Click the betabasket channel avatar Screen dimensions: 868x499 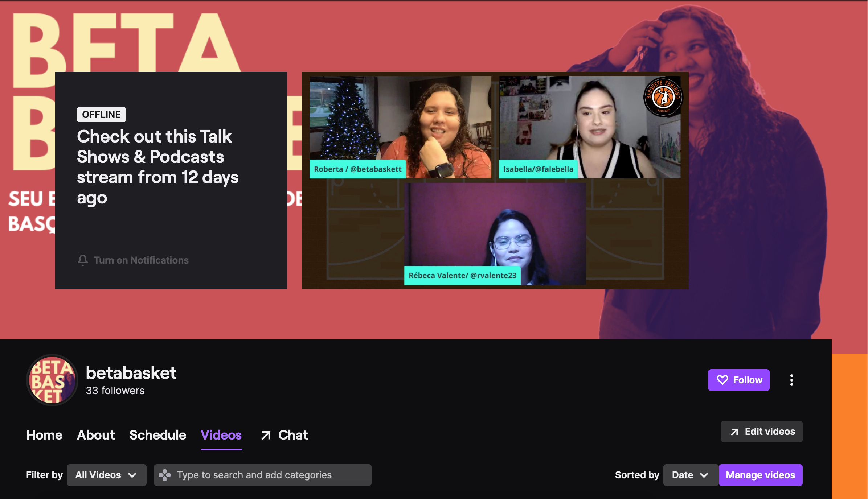[x=52, y=380]
